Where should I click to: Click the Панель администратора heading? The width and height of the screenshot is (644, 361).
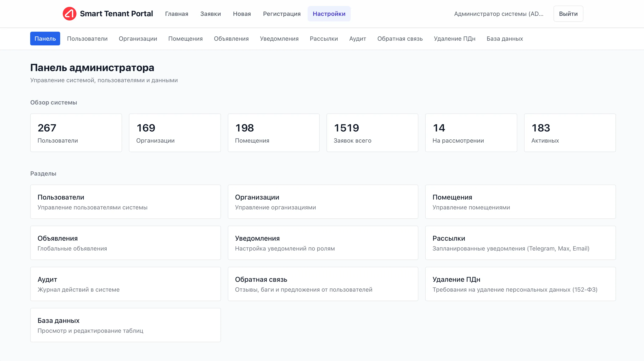(x=92, y=68)
